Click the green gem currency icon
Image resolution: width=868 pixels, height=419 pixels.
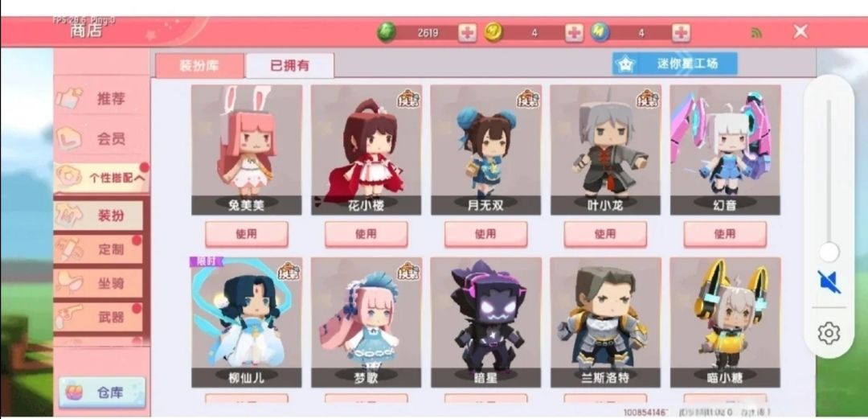tap(387, 32)
